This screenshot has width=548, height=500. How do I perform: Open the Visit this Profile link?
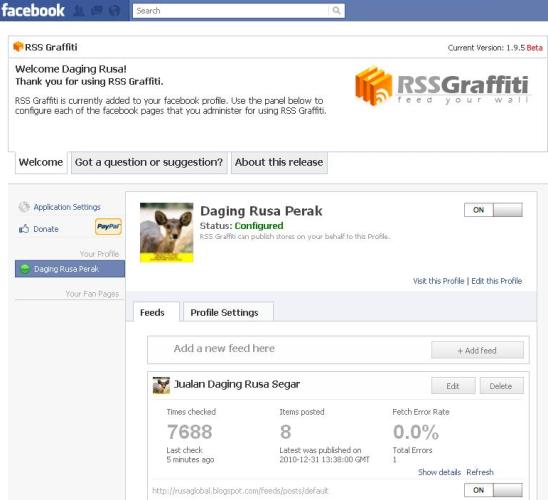click(438, 281)
